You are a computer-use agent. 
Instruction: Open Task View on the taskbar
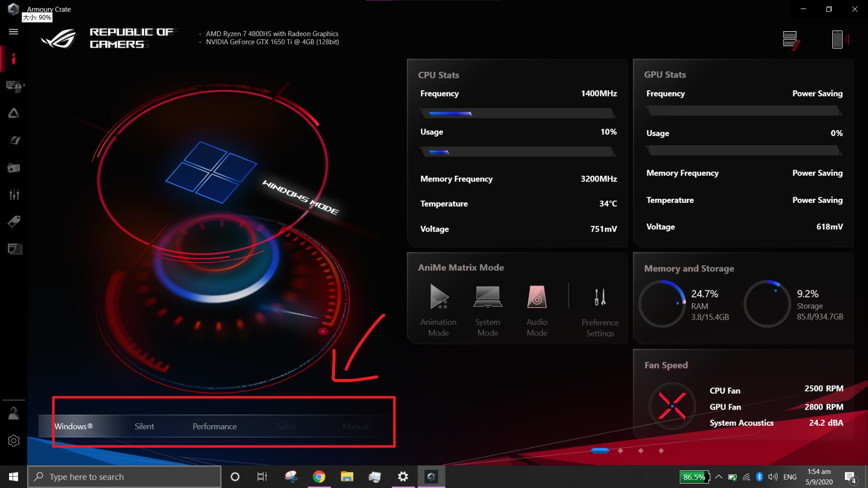click(x=262, y=476)
